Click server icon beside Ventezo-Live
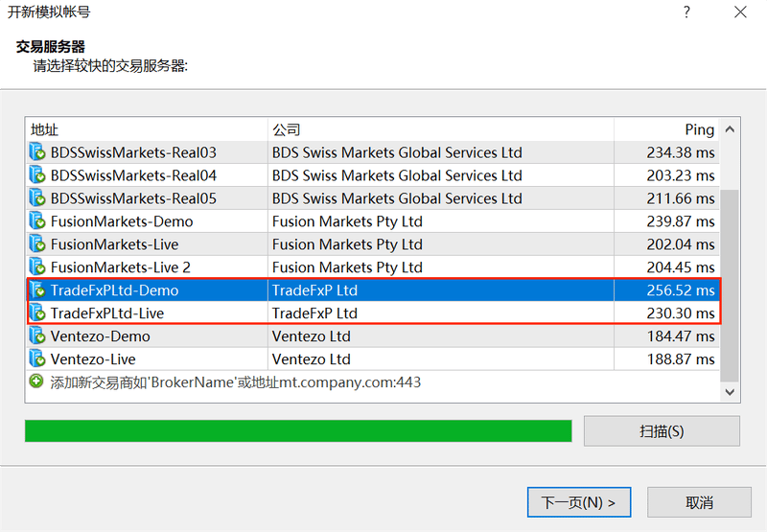This screenshot has height=532, width=767. (x=37, y=359)
